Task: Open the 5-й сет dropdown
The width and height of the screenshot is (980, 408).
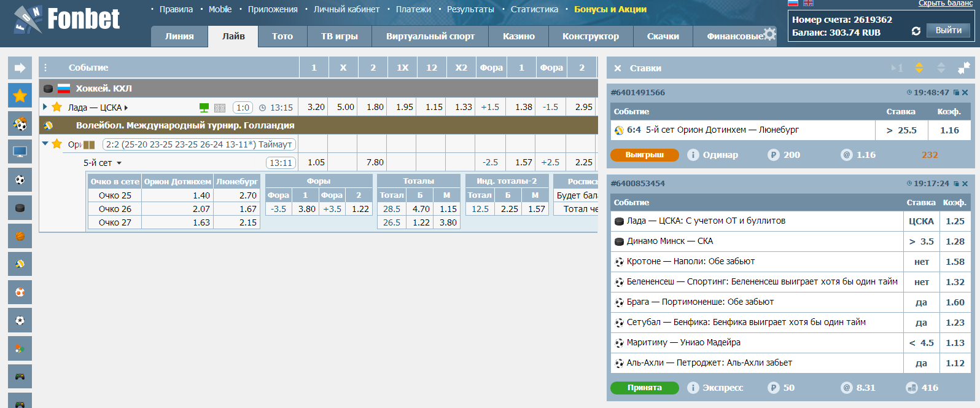Action: 119,163
